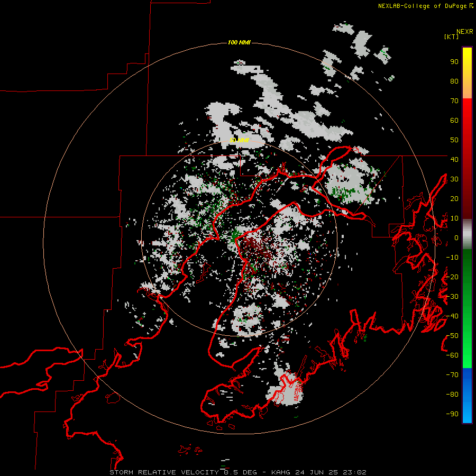This screenshot has height=476, width=476.
Task: Click the -70 value on velocity scale
Action: pyautogui.click(x=452, y=375)
